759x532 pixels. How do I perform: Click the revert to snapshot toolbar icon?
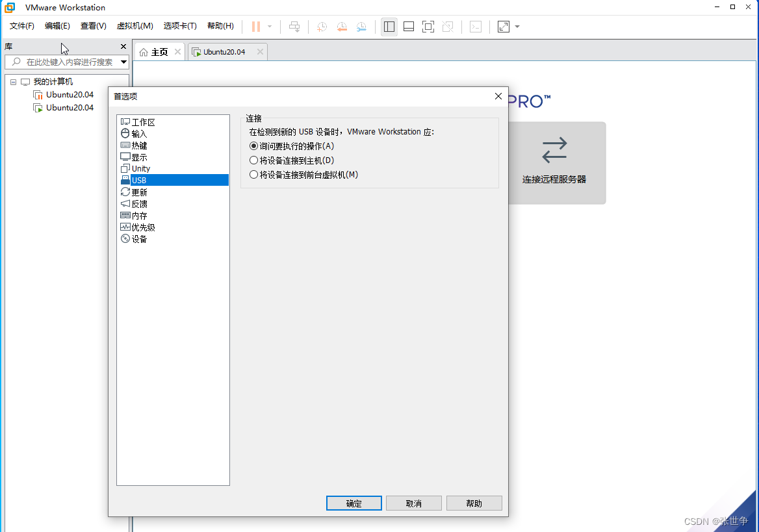pos(342,27)
